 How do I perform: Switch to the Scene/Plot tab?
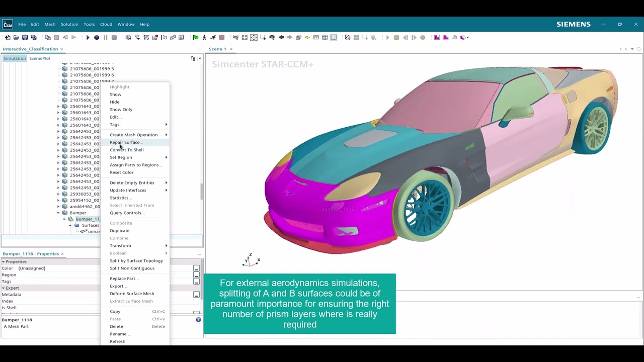point(40,58)
